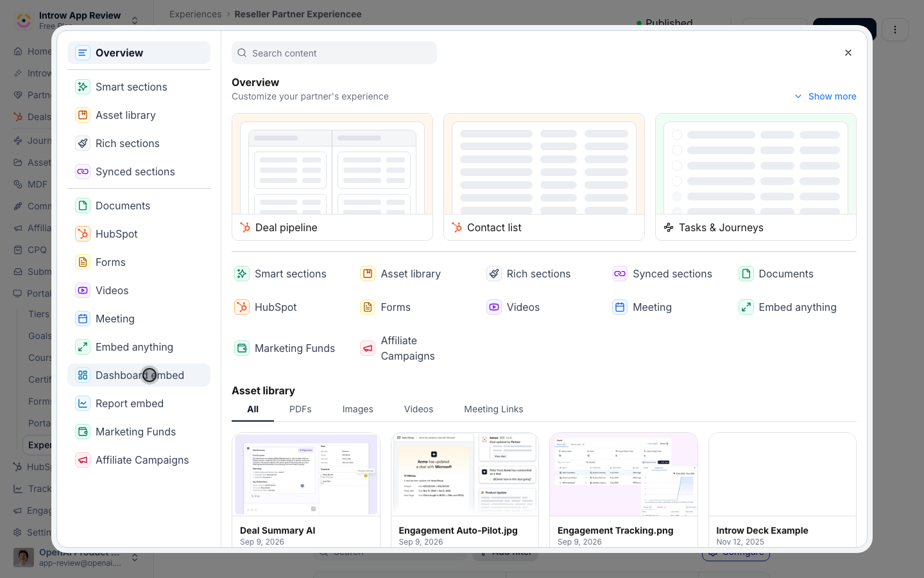Click the Overview icon in the sidebar
Screen dimensions: 924x578
coord(83,53)
